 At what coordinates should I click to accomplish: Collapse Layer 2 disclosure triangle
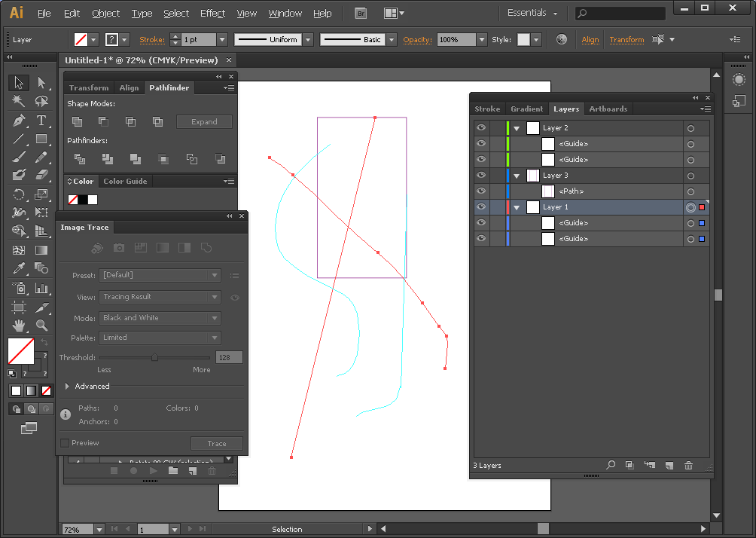pyautogui.click(x=517, y=128)
